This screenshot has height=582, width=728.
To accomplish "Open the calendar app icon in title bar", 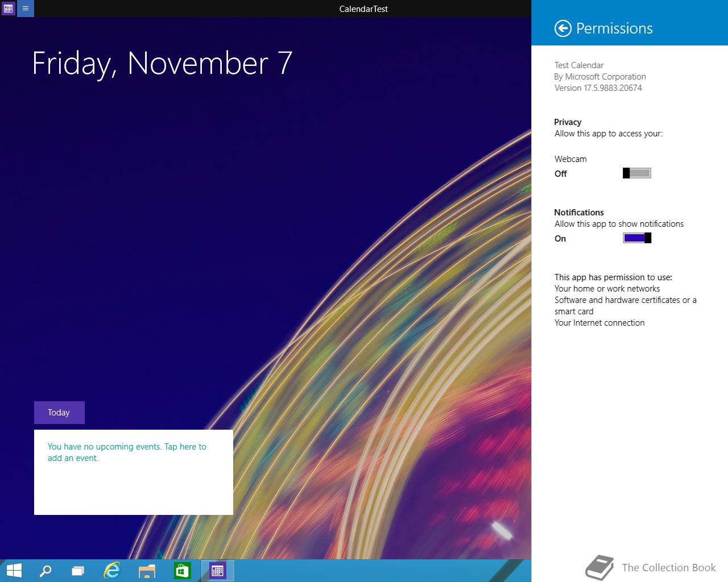I will 8,9.
